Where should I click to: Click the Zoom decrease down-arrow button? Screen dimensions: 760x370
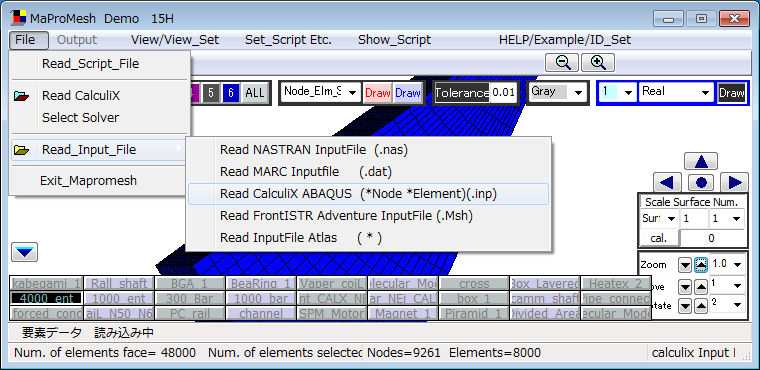(x=684, y=265)
